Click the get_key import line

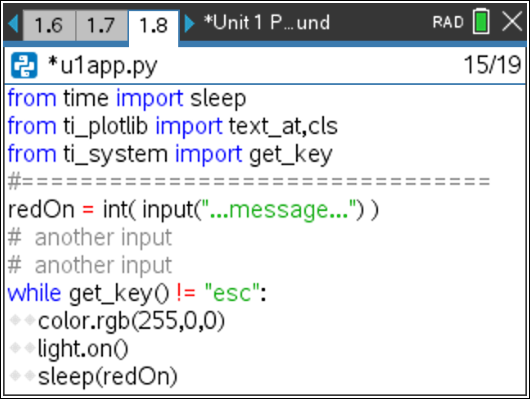click(170, 154)
